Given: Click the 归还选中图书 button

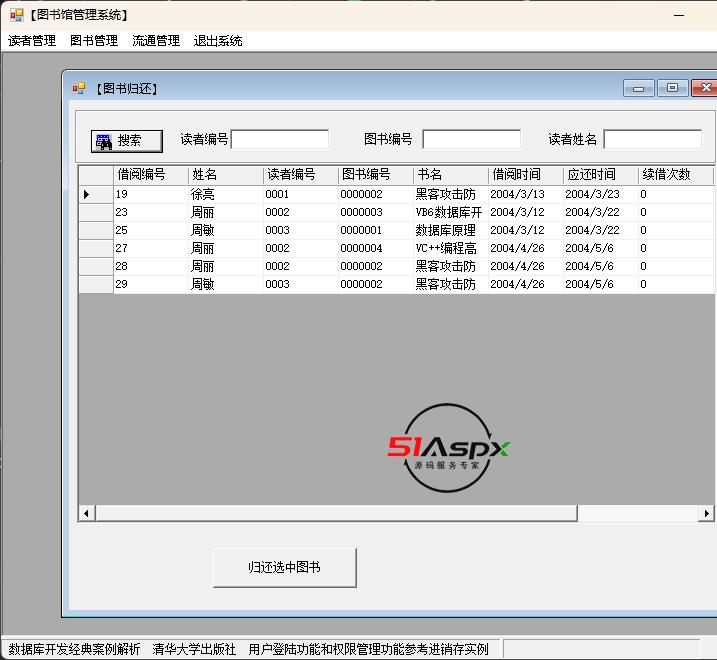Looking at the screenshot, I should click(x=284, y=567).
